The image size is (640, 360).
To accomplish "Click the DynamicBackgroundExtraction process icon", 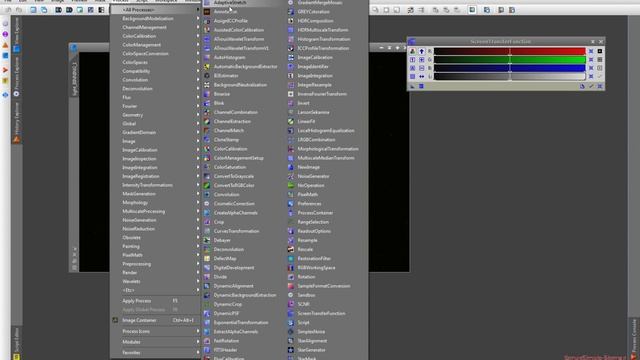I will [207, 295].
